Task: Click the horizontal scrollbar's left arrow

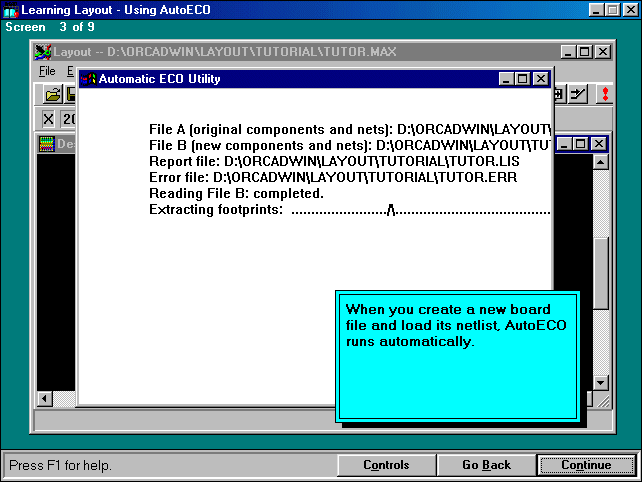Action: (x=45, y=399)
